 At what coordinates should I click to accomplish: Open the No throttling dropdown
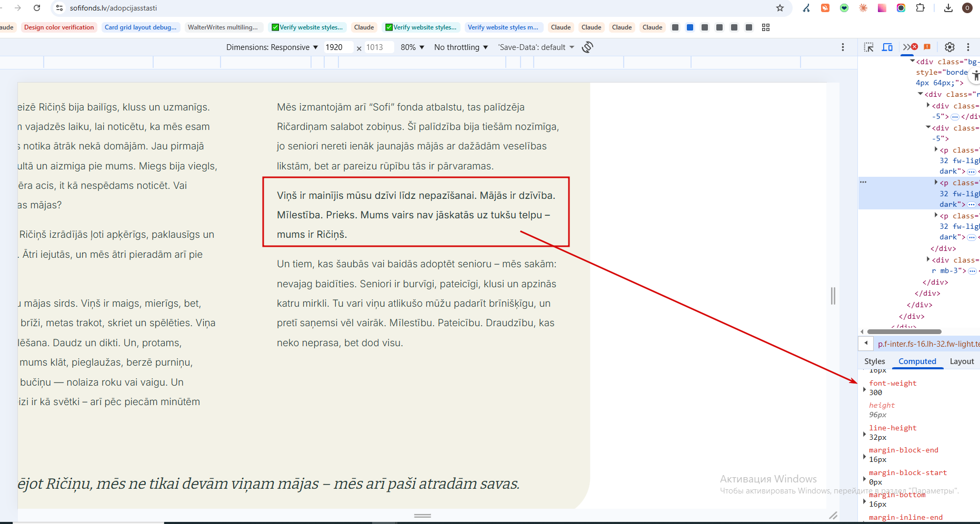[x=461, y=47]
